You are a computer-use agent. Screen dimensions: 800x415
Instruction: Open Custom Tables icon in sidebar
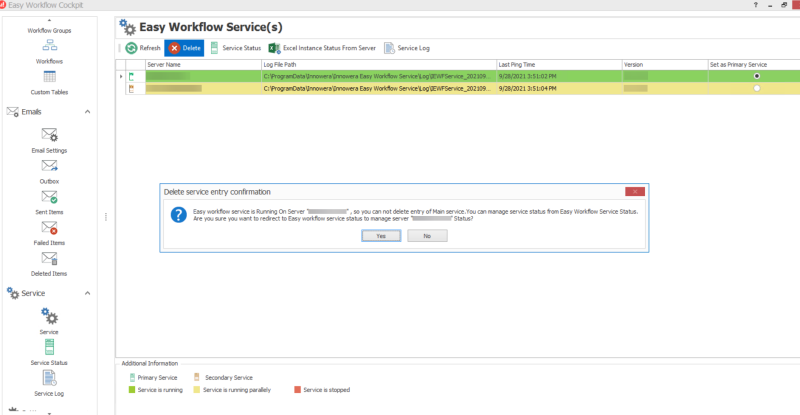click(49, 78)
